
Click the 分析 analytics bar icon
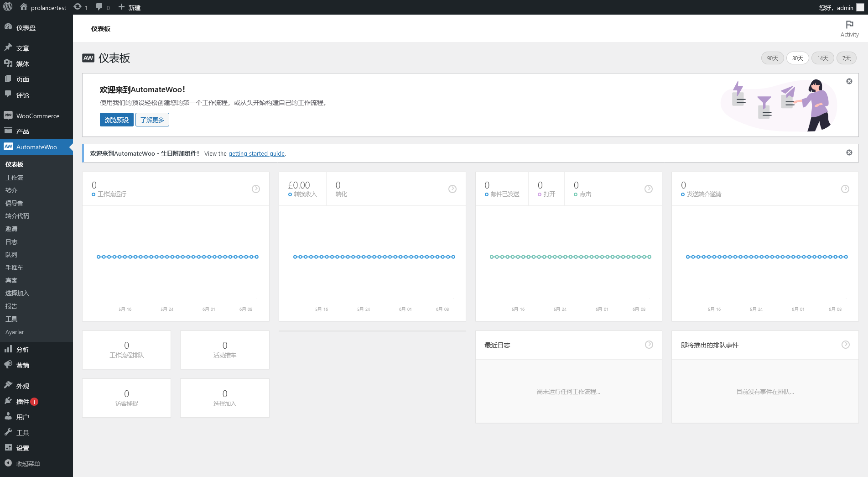coord(8,349)
